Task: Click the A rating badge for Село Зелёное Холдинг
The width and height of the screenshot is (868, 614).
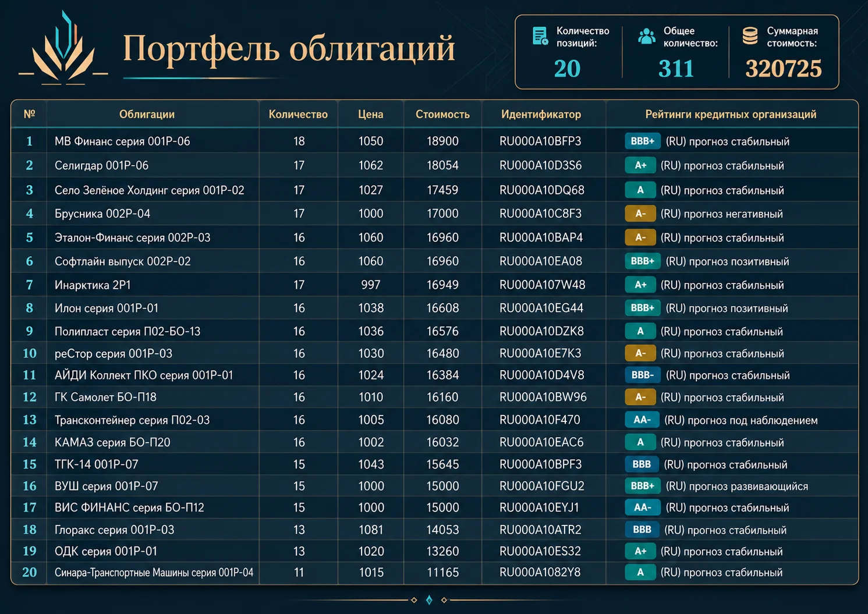Action: (x=640, y=190)
